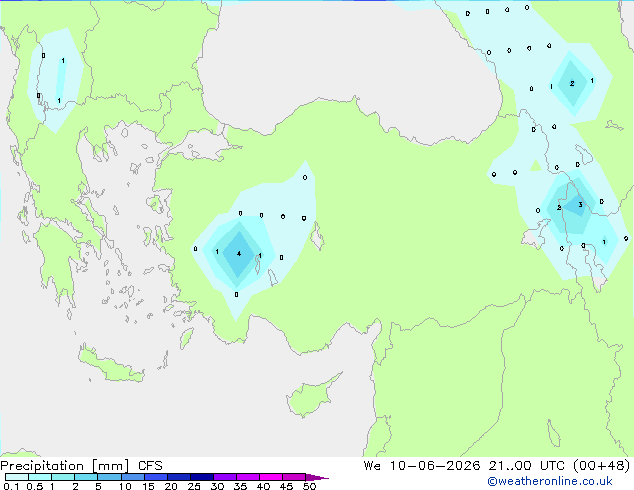Click the 45–50 mm legend swatch
The image size is (634, 490).
[294, 477]
